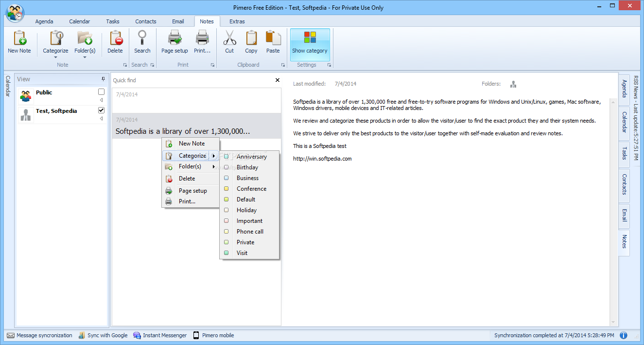Toggle the Holiday category box
The image size is (644, 345).
click(x=226, y=210)
